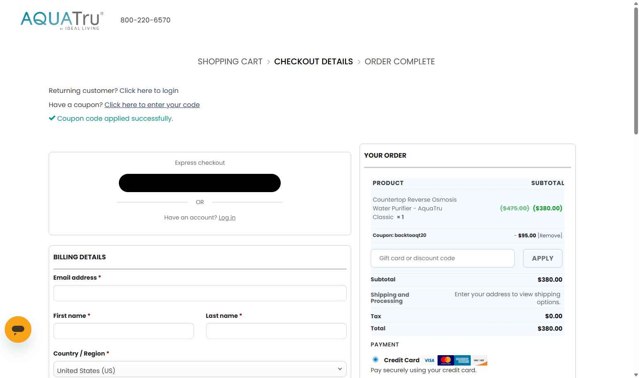The image size is (639, 378).
Task: Click the 'Coupon code applied successfully.' message
Action: [115, 119]
